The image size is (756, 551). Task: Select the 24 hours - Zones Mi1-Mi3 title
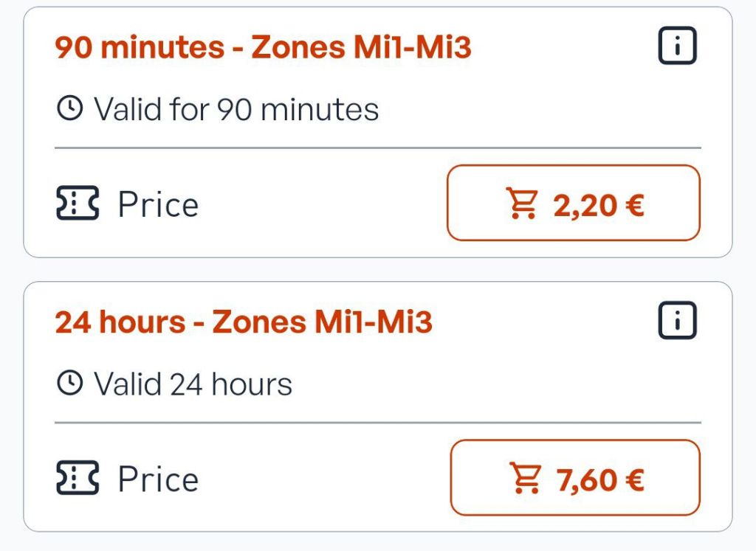(x=244, y=322)
